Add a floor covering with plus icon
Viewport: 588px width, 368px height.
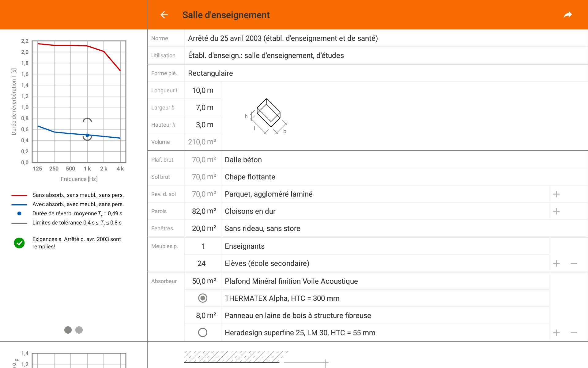pos(556,194)
